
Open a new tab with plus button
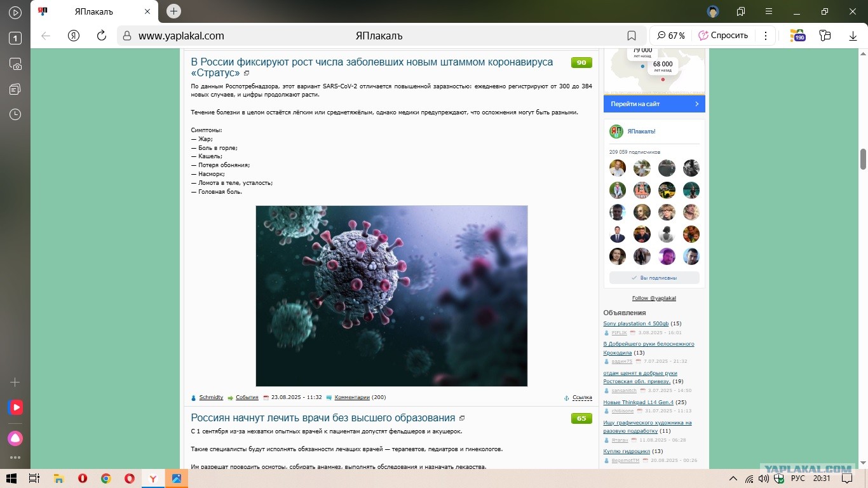tap(173, 11)
